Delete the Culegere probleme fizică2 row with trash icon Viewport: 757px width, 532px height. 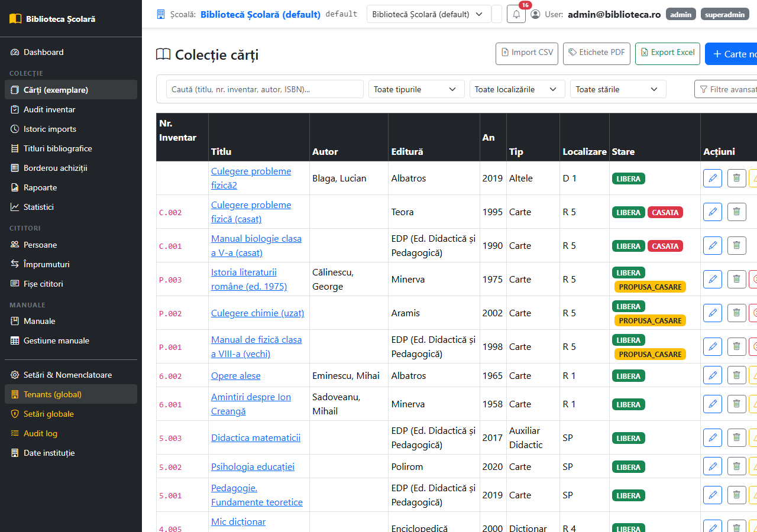tap(736, 178)
